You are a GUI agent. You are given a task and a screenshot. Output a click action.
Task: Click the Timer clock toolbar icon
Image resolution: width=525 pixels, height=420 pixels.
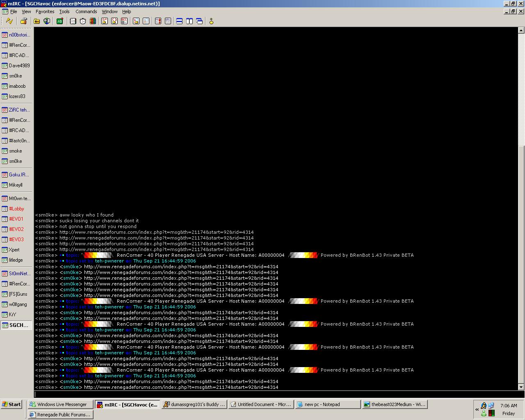tap(83, 21)
